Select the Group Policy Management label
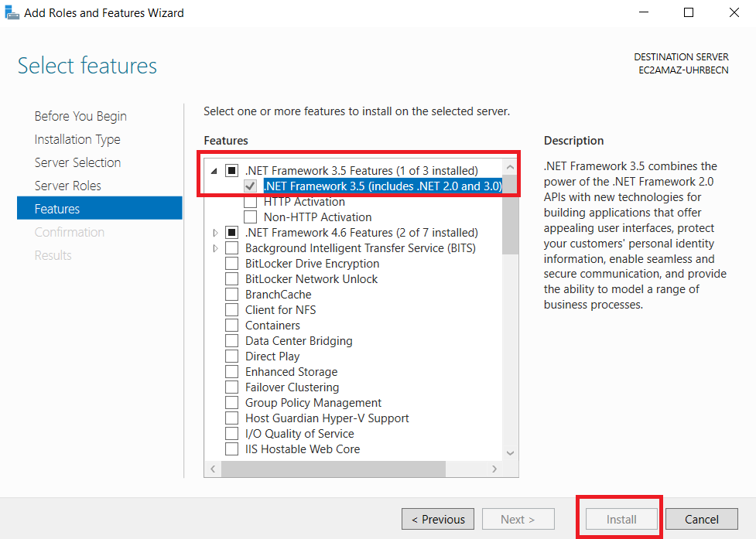This screenshot has width=756, height=539. [x=313, y=403]
